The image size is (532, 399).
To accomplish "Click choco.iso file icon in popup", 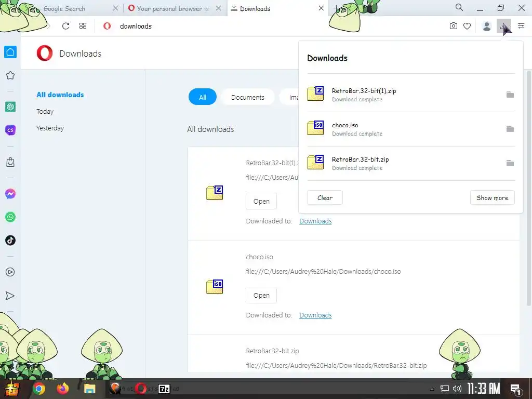I will [315, 128].
